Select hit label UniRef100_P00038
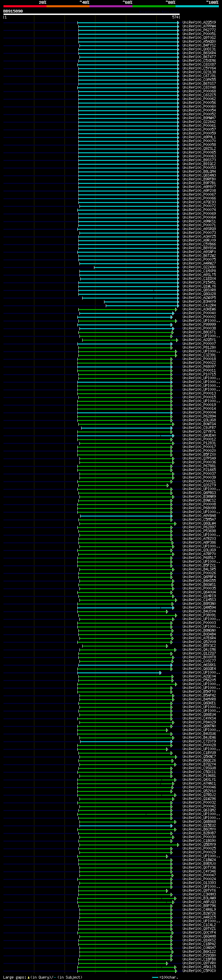The height and width of the screenshot is (980, 222). pos(199,328)
